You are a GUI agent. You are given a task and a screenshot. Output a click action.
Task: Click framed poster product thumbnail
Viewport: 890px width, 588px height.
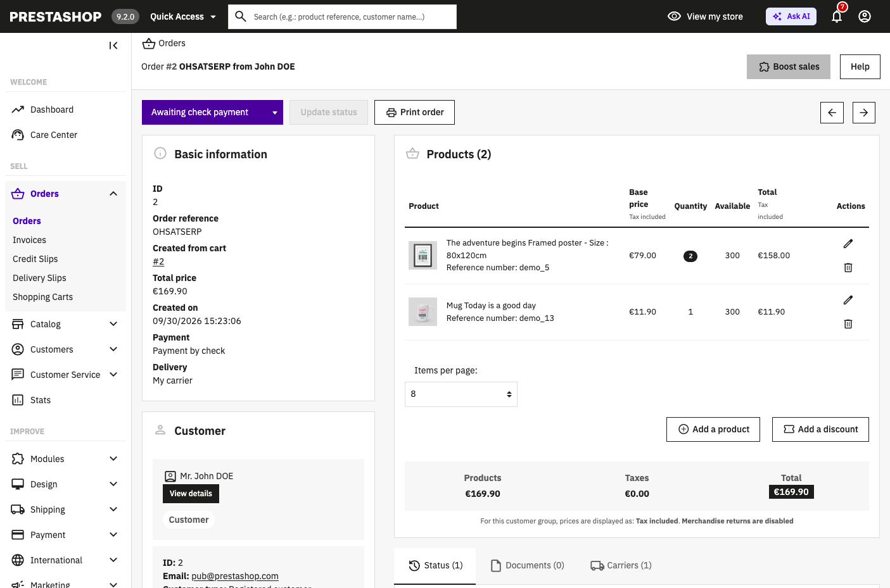point(423,256)
